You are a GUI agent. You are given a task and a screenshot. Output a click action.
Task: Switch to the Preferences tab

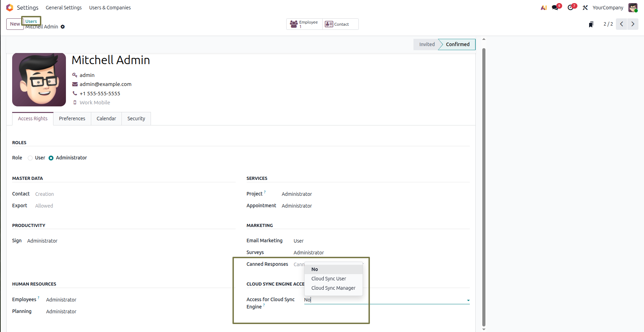[72, 119]
